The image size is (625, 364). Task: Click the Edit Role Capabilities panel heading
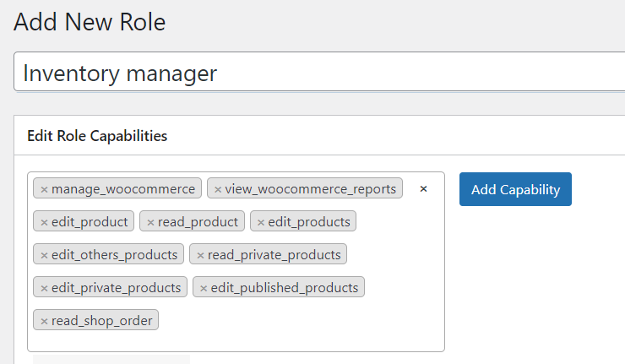pos(97,136)
